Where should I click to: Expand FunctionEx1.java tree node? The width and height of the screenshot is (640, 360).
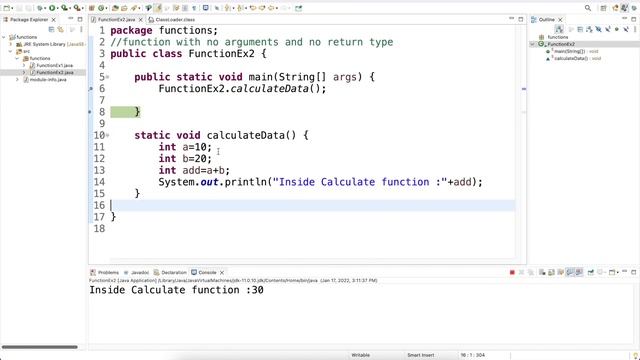pyautogui.click(x=24, y=65)
